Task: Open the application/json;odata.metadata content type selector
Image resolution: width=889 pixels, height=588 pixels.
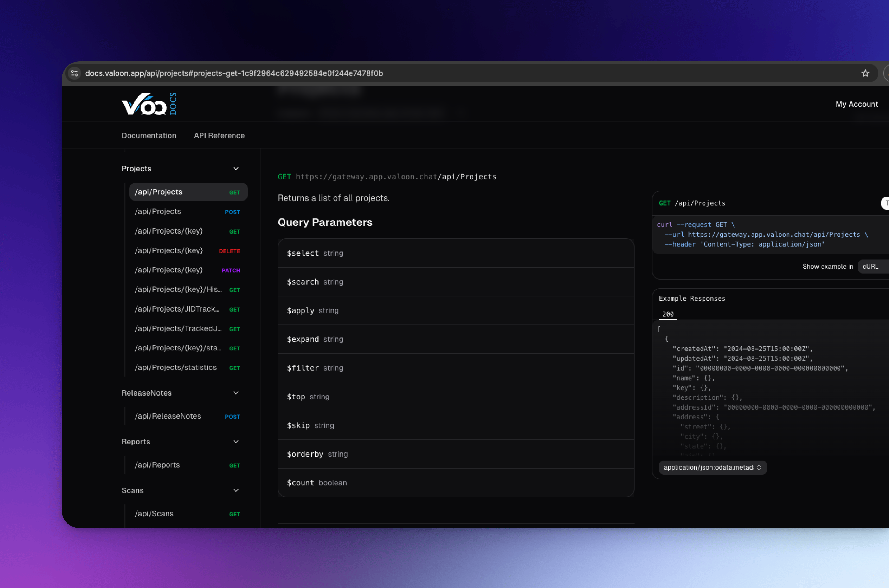Action: tap(712, 468)
